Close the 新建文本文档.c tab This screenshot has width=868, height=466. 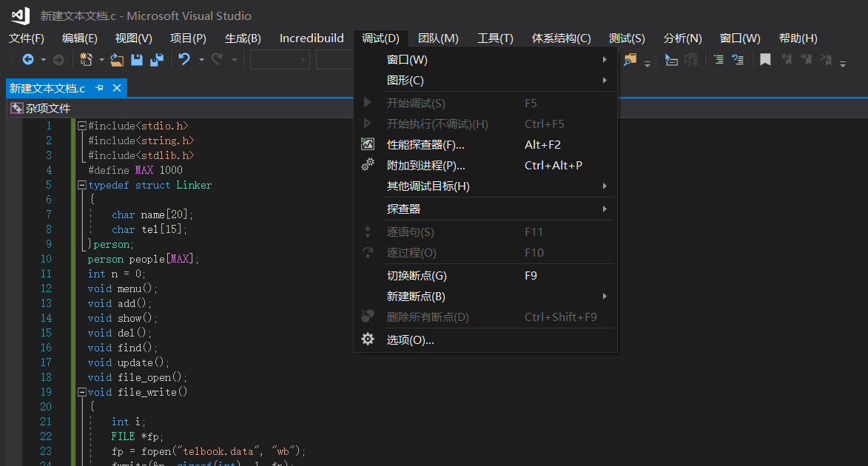(117, 88)
